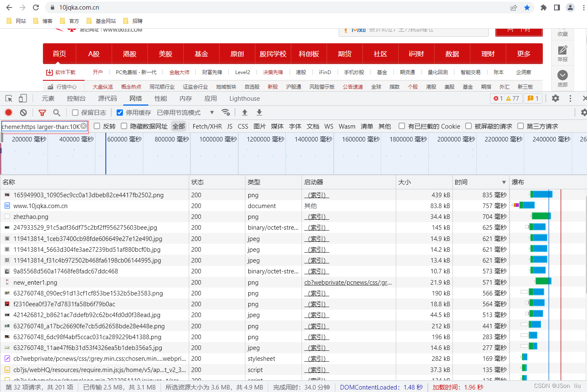This screenshot has height=392, width=587.
Task: Toggle the 反转 invert checkbox
Action: [x=97, y=126]
